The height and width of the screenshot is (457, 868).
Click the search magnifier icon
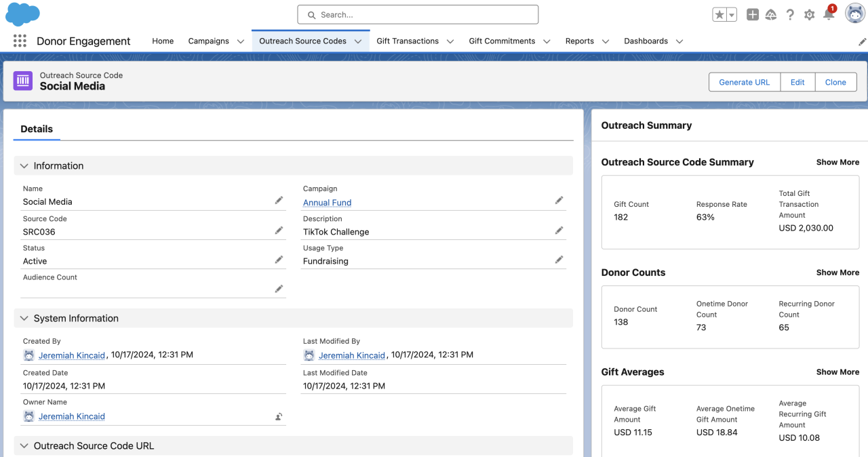coord(312,15)
